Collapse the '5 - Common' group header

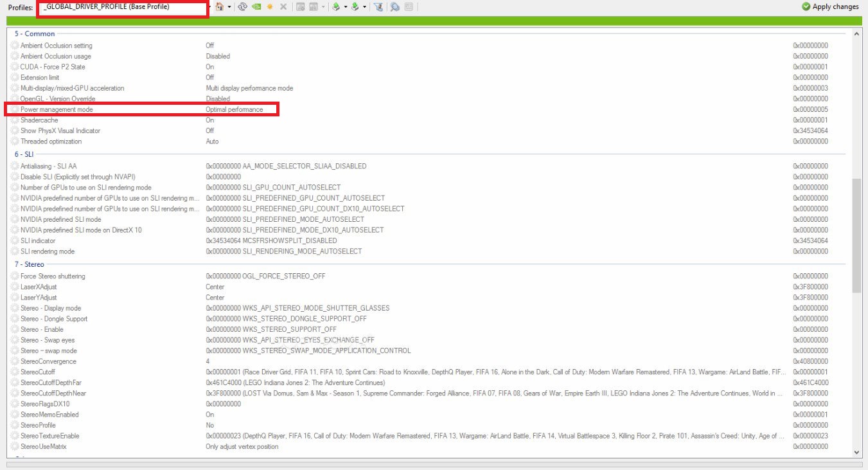pos(35,33)
